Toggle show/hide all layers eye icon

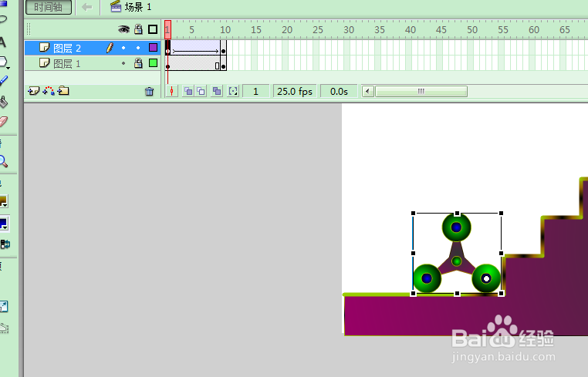(x=123, y=29)
